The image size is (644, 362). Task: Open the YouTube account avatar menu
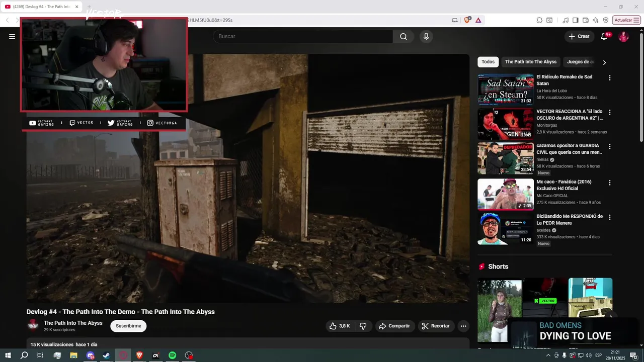(623, 37)
